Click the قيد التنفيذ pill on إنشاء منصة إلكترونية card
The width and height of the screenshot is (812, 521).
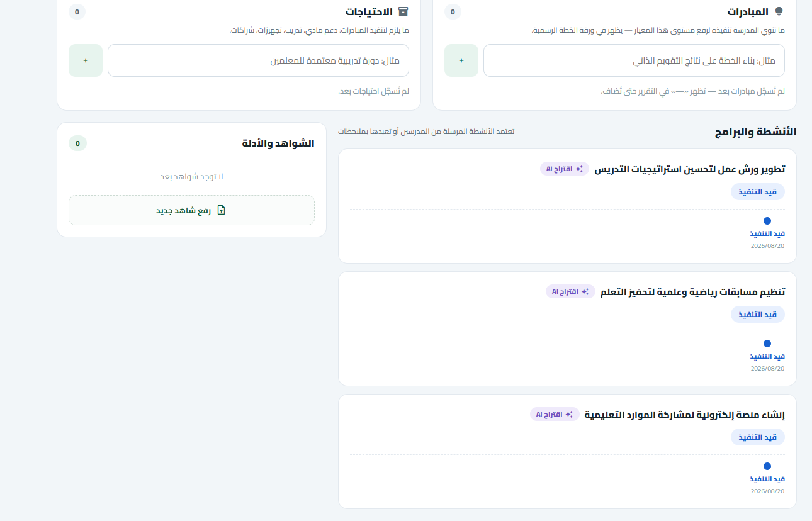pos(758,437)
